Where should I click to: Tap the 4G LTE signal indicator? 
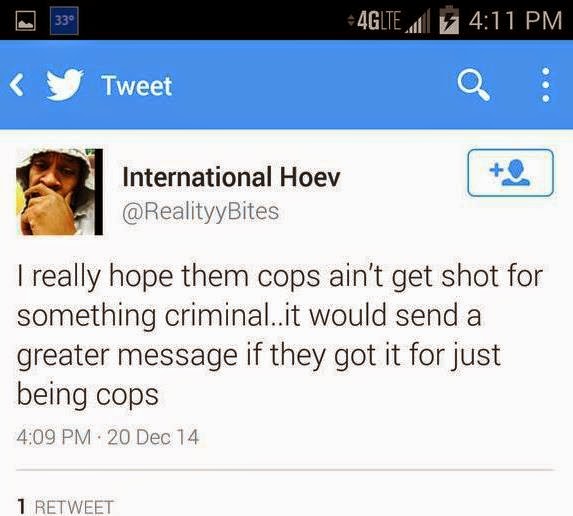click(375, 20)
